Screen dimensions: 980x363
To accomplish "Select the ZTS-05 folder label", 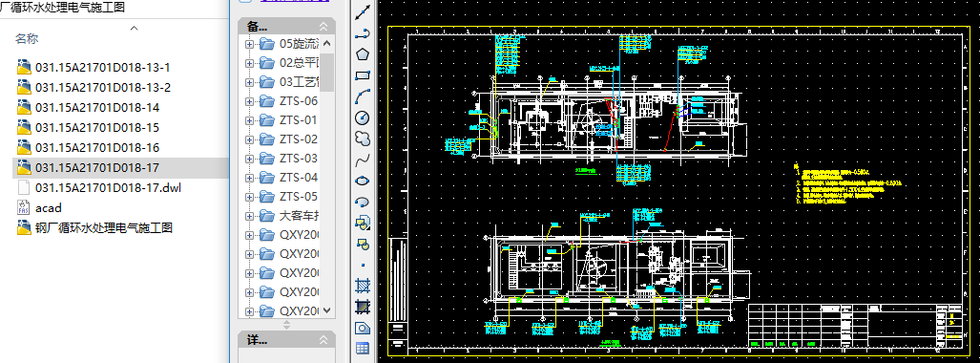I will [x=299, y=197].
